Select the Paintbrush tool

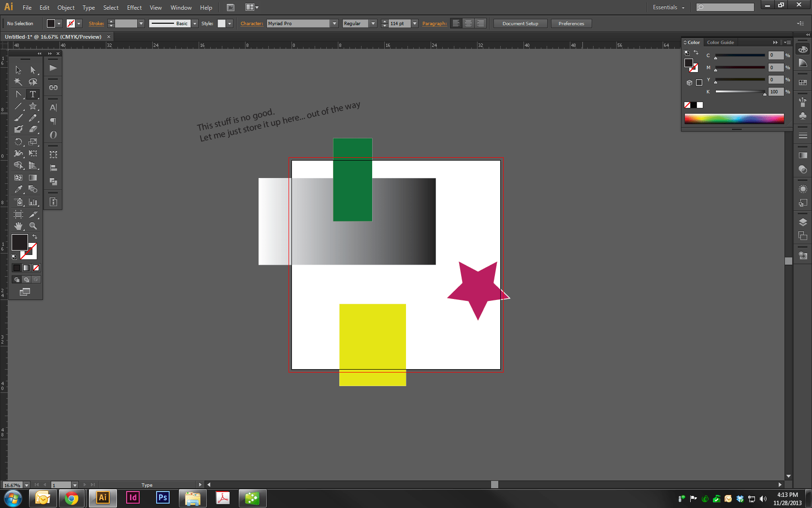[x=18, y=118]
